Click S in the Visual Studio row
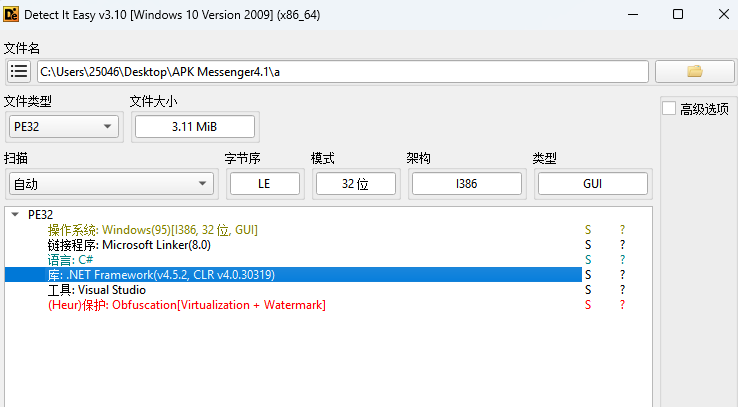738x407 pixels. point(588,290)
